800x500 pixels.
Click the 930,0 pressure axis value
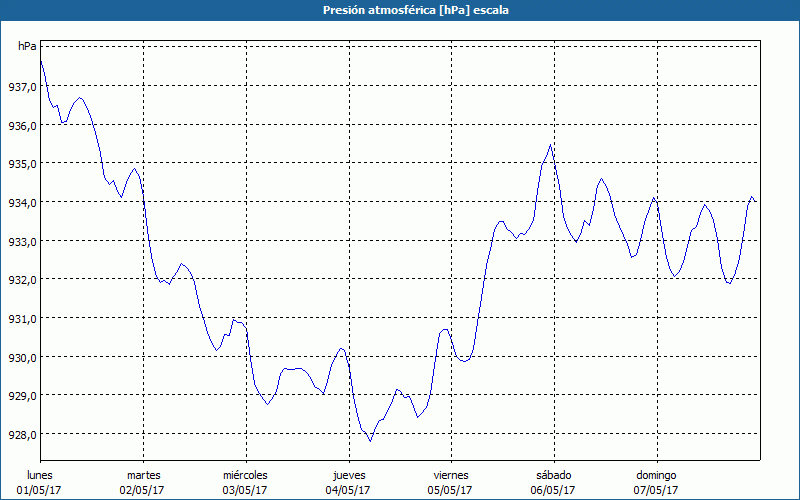[21, 357]
